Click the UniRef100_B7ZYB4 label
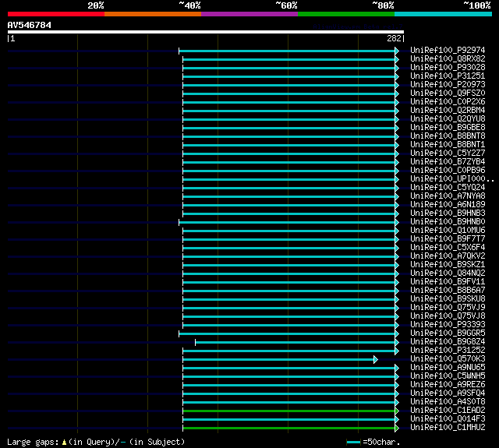The image size is (499, 448). point(448,162)
